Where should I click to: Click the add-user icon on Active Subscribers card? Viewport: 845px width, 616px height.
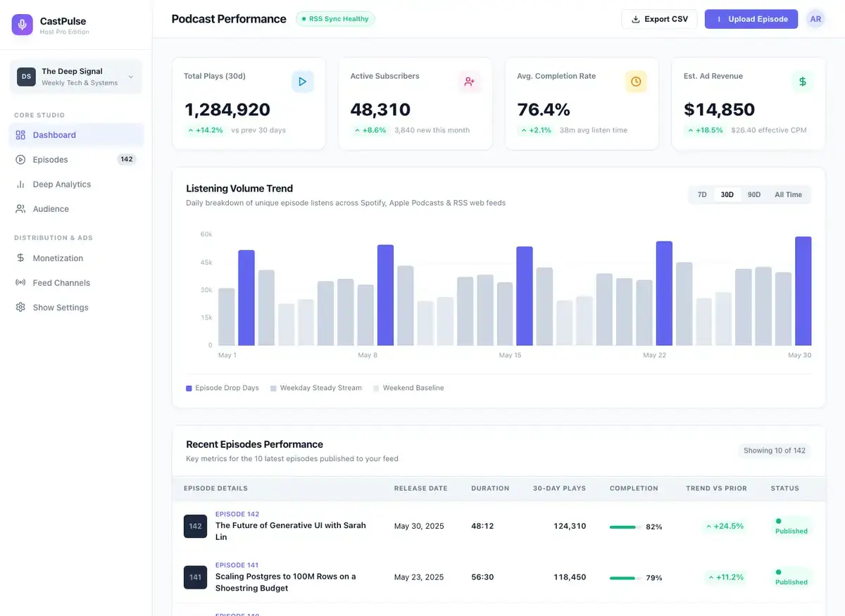point(469,82)
